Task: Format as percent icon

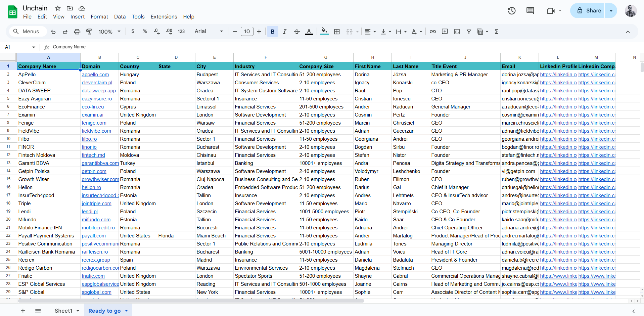Action: click(x=145, y=31)
